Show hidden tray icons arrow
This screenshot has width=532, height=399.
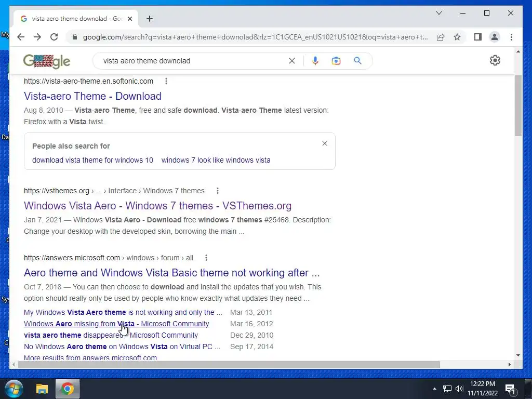coord(434,389)
